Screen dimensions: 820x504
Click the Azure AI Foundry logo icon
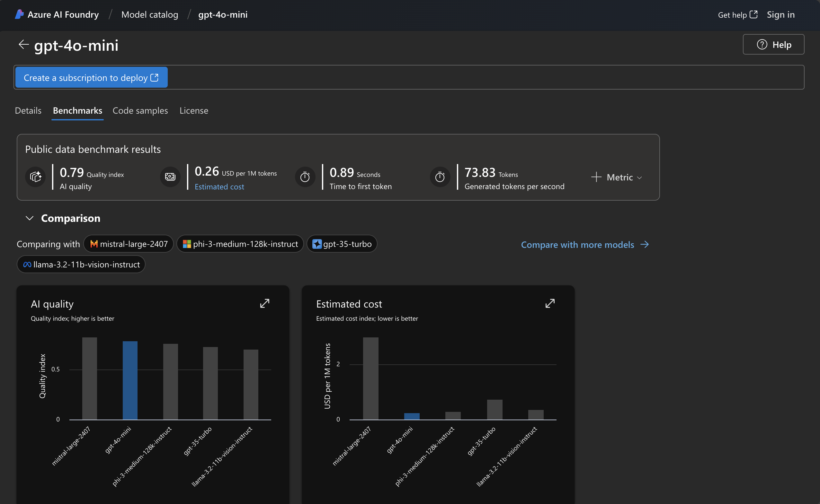pos(19,14)
